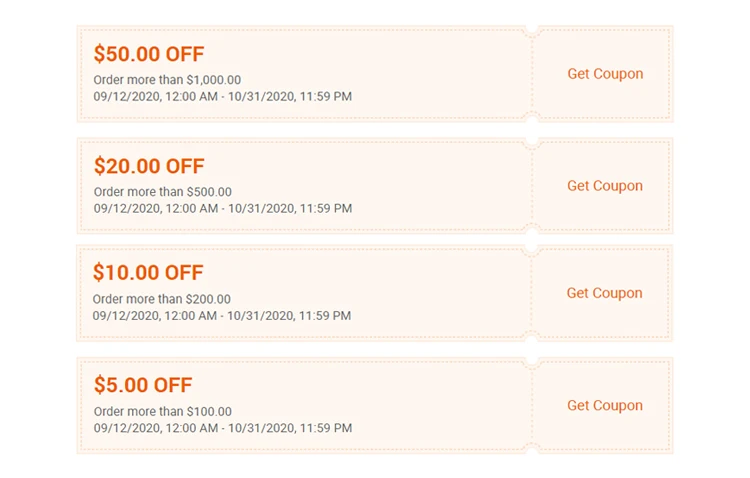The height and width of the screenshot is (478, 750).
Task: Claim the $10.00 OFF coupon
Action: click(605, 293)
